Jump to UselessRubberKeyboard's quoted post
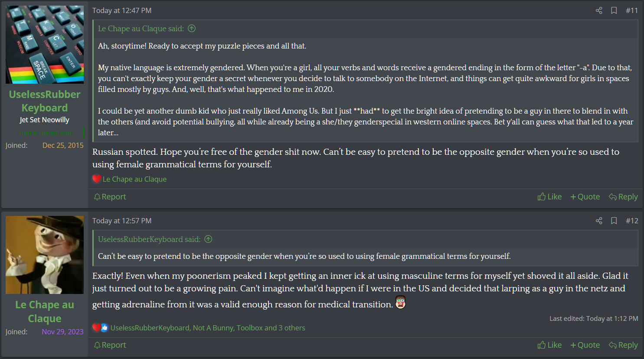 (x=208, y=239)
